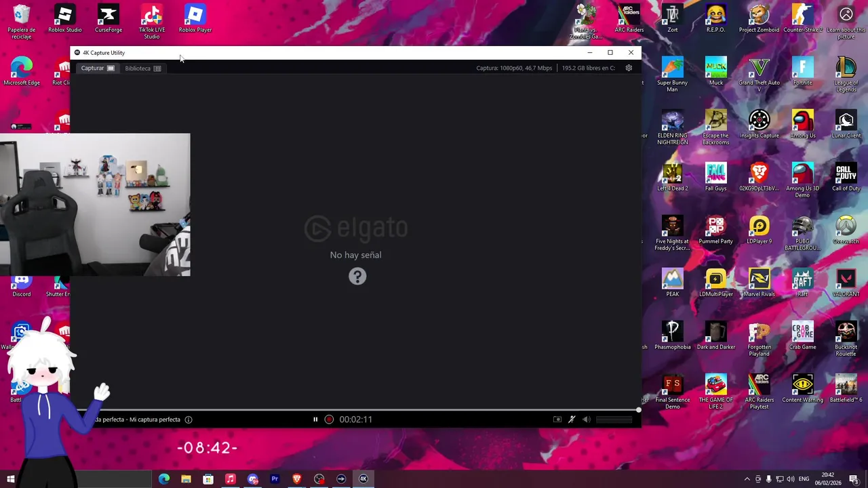Open Microsoft Edge desktop shortcut
The image size is (868, 488).
click(22, 72)
